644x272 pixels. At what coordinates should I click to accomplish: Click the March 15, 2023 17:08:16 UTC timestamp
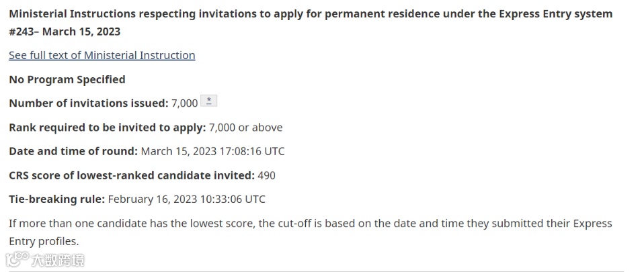(x=213, y=151)
